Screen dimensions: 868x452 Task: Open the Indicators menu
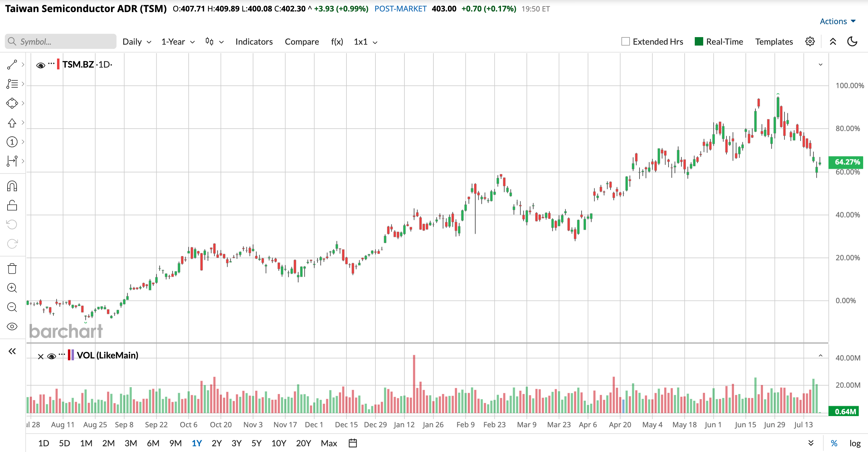(x=254, y=41)
